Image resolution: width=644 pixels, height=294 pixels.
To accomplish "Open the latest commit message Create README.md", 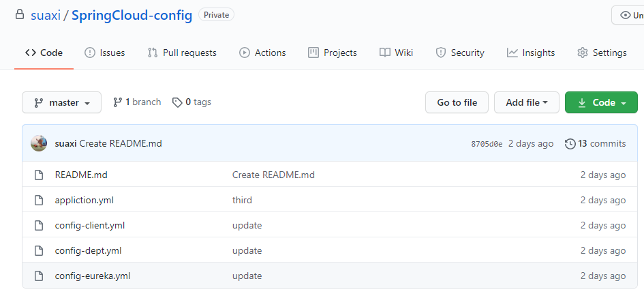I will [x=121, y=143].
